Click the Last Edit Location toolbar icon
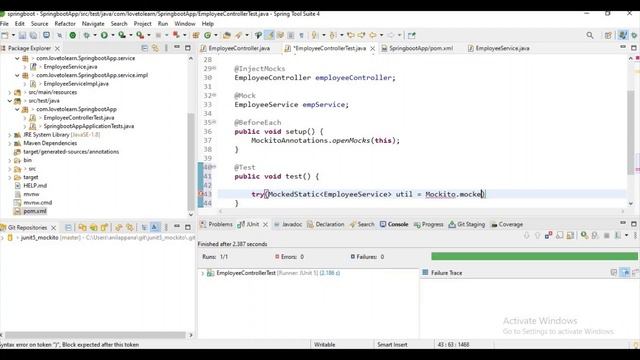Screen dimensions: 640x360 click(351, 36)
